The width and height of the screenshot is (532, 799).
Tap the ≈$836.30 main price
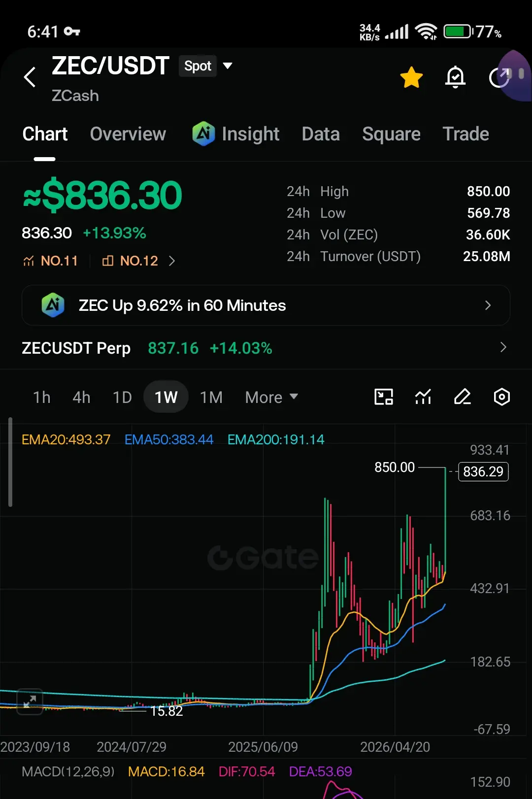click(103, 195)
